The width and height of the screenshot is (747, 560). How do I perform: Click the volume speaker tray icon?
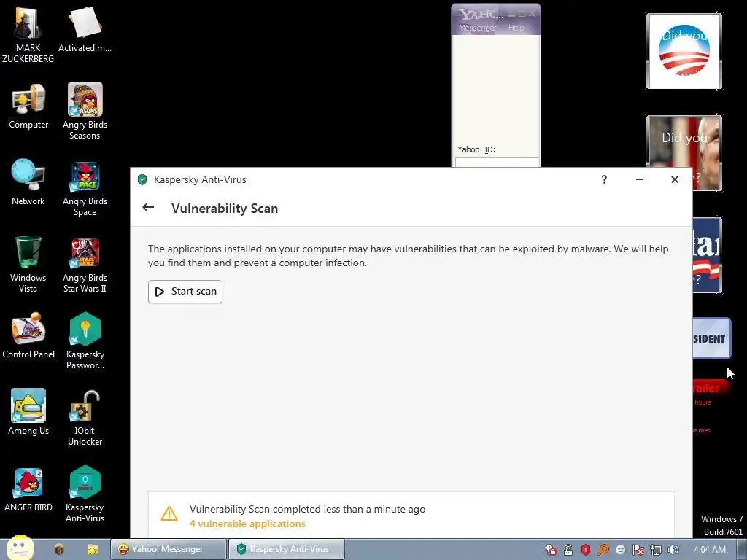[673, 550]
